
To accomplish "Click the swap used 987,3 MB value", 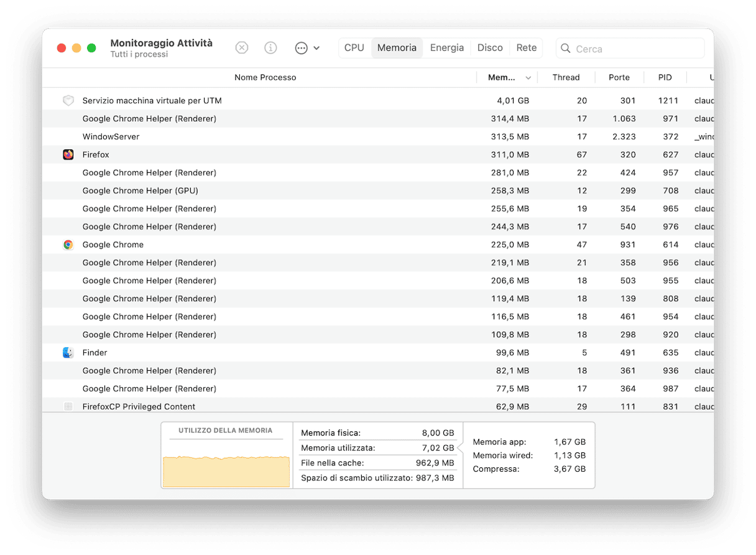I will pos(435,478).
